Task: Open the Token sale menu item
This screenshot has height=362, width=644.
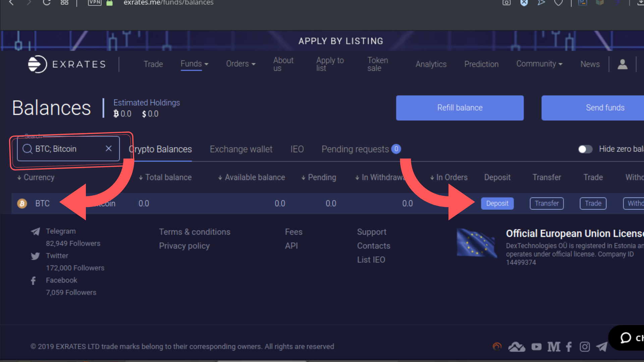Action: [378, 64]
